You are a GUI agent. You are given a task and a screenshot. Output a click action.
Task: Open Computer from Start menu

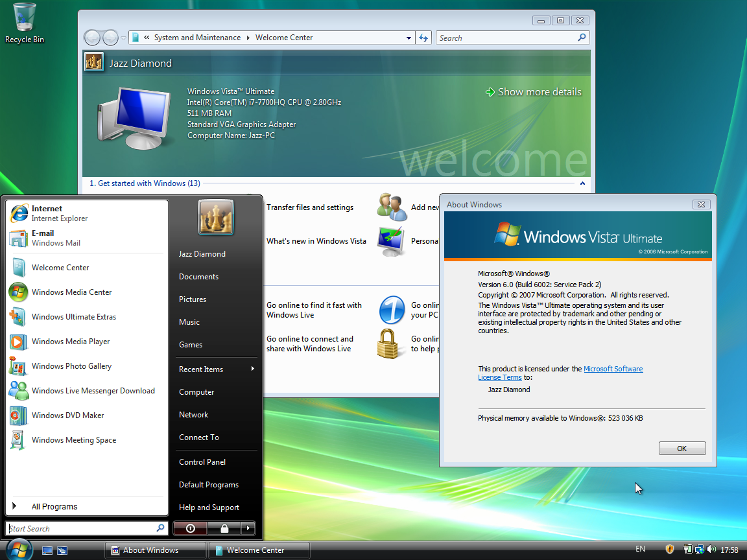click(x=196, y=392)
